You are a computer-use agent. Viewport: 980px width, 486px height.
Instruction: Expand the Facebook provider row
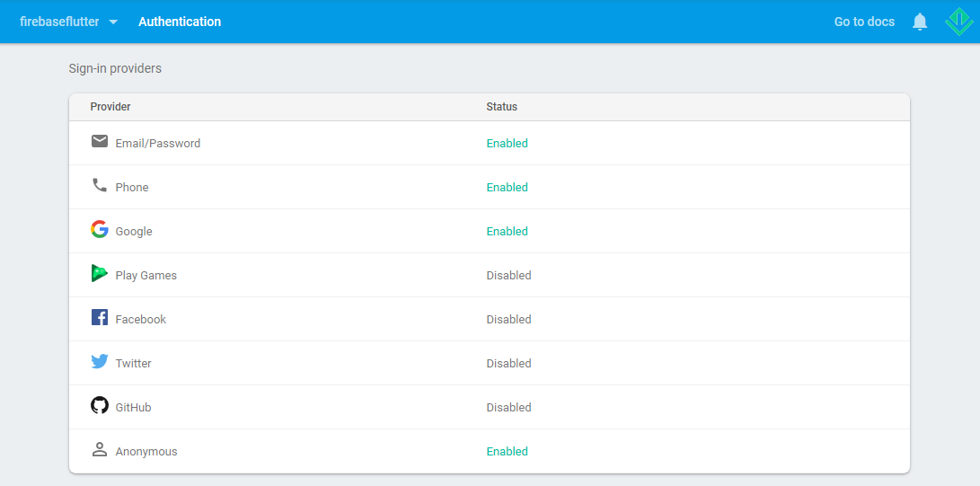[x=490, y=319]
